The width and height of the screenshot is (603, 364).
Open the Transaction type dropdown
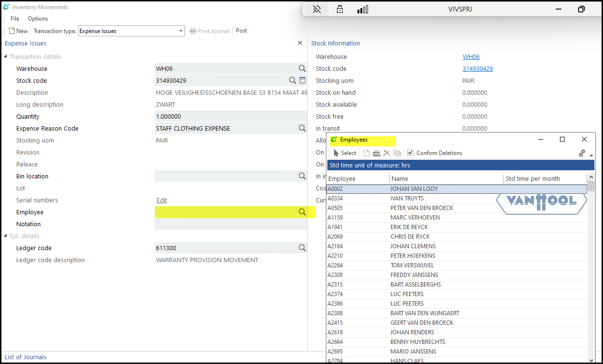(x=181, y=31)
